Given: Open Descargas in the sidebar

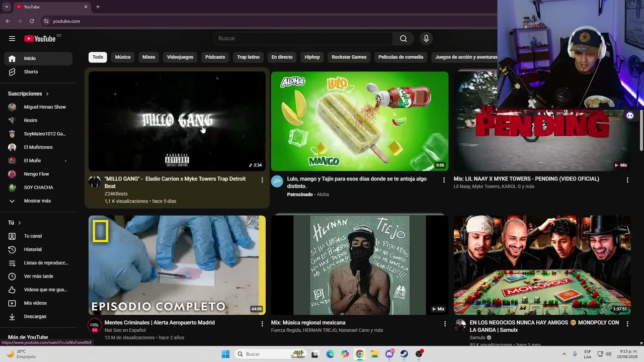Looking at the screenshot, I should pos(38,317).
